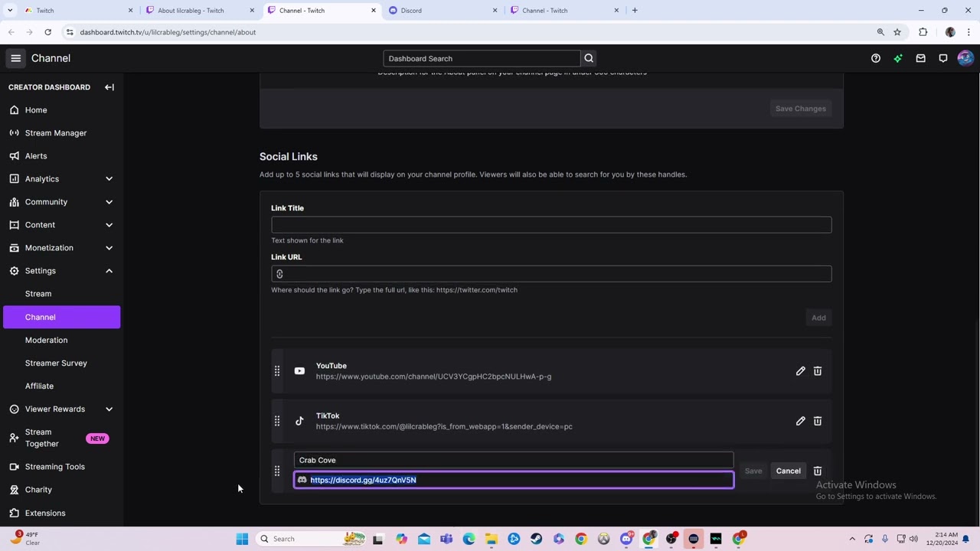
Task: Edit the TikTok social link
Action: (x=800, y=421)
